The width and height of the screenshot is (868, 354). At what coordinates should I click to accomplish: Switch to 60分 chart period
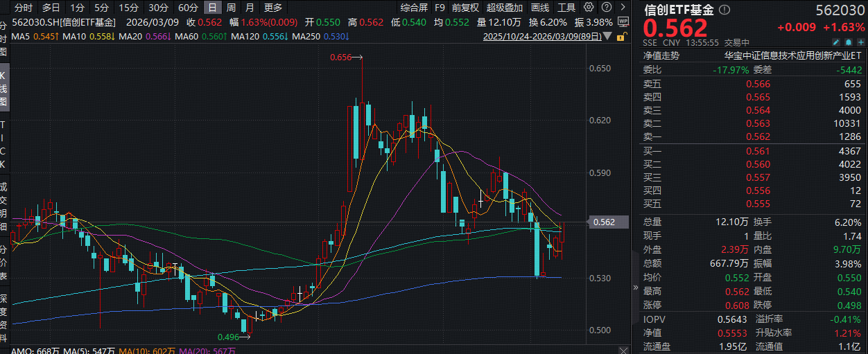pyautogui.click(x=188, y=8)
